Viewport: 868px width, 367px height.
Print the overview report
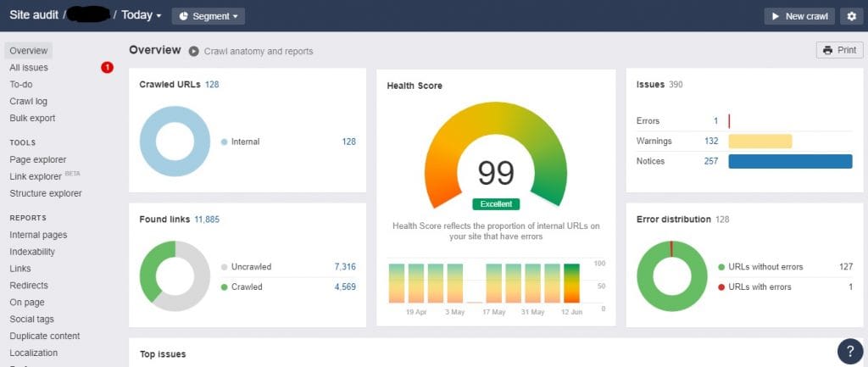[839, 50]
